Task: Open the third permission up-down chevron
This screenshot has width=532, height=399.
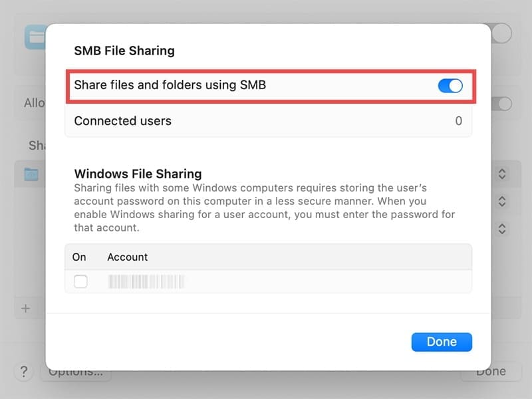Action: click(502, 229)
